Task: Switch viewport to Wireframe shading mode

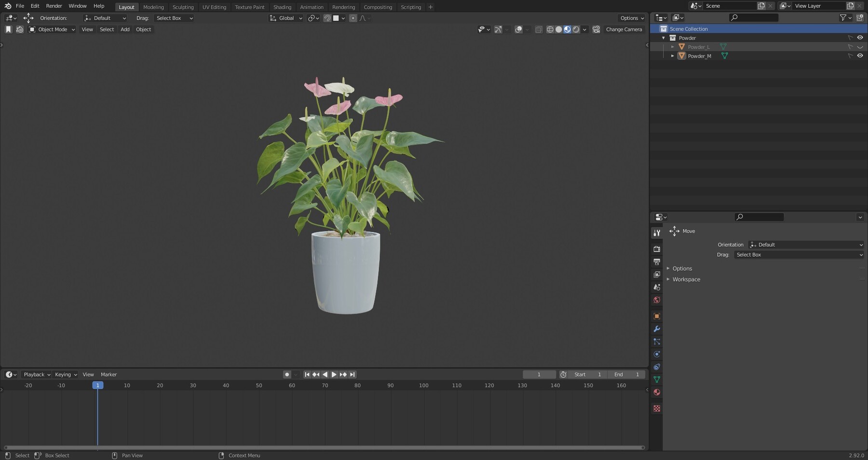Action: (x=550, y=29)
